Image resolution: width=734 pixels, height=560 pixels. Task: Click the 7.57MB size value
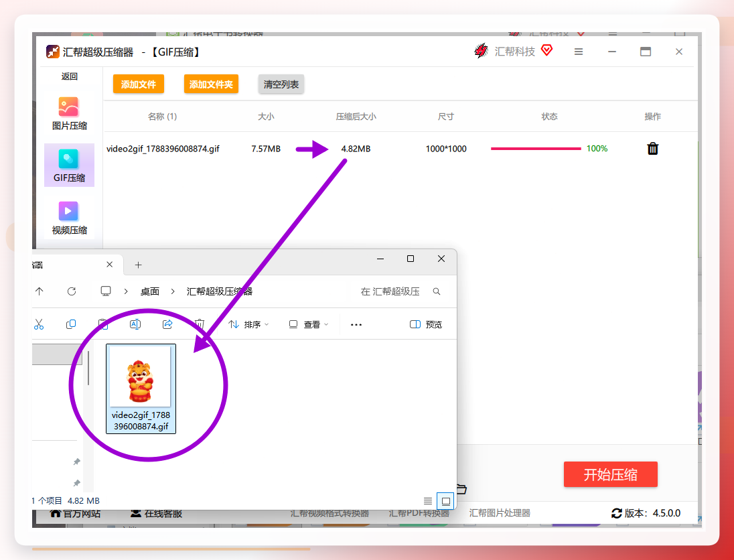click(266, 149)
